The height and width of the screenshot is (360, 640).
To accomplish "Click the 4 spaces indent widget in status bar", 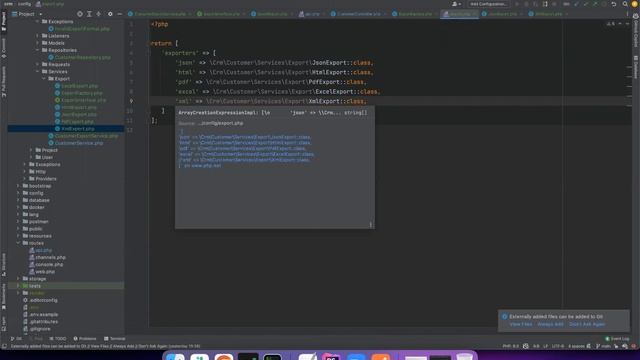I will (x=576, y=346).
